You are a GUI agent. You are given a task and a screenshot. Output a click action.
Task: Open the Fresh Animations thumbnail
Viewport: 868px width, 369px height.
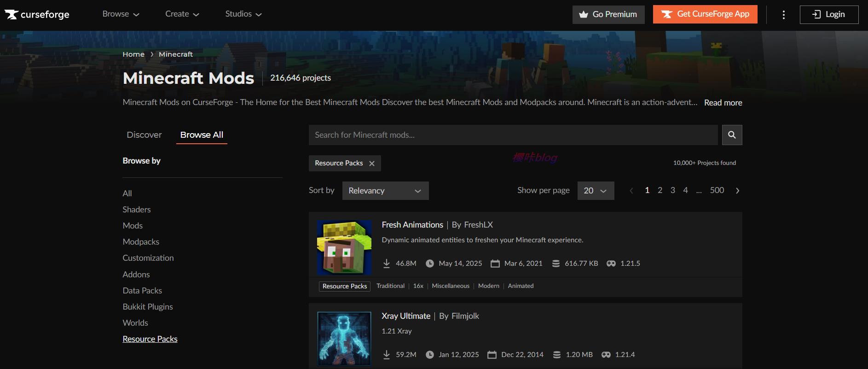pos(344,247)
